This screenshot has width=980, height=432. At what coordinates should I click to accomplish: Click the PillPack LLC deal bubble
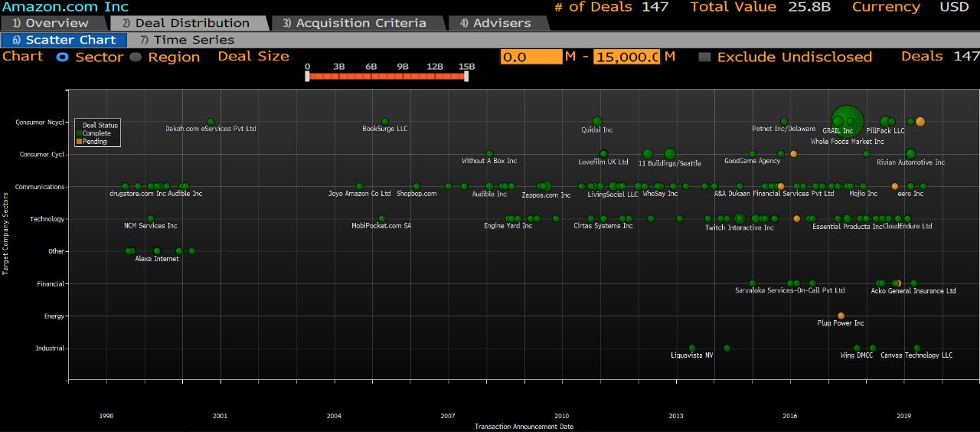[885, 121]
